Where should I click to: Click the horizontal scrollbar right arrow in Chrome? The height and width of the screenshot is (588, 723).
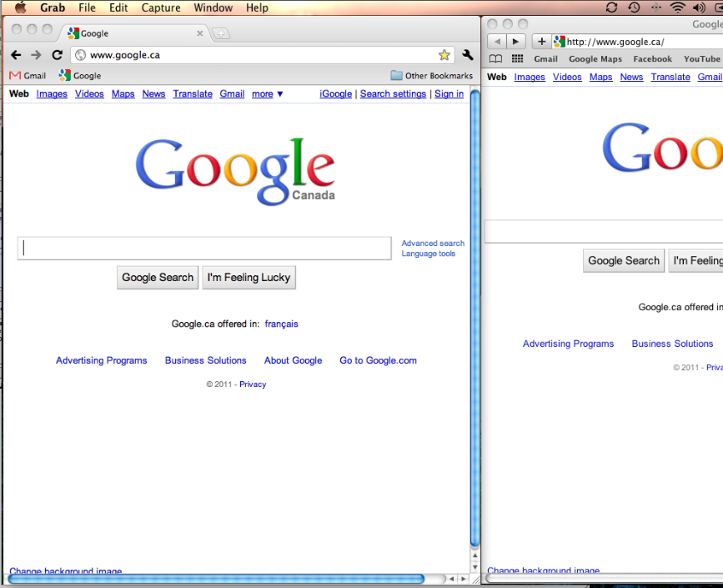pyautogui.click(x=464, y=579)
